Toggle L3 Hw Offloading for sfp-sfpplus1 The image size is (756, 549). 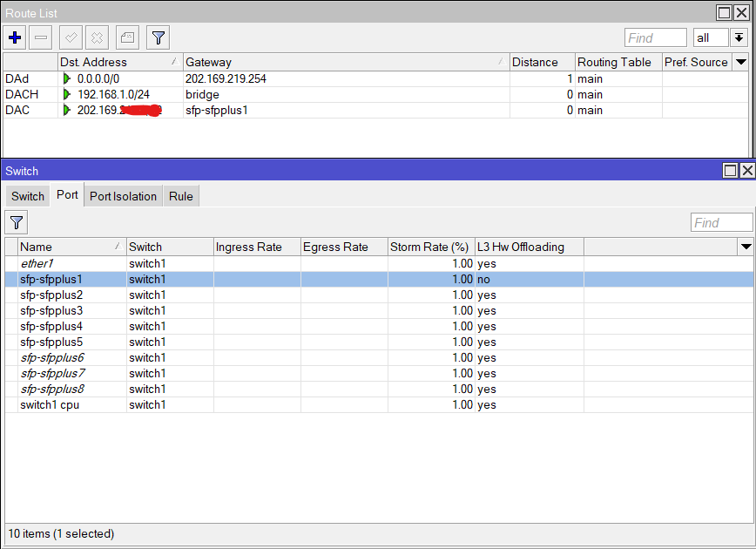coord(485,279)
